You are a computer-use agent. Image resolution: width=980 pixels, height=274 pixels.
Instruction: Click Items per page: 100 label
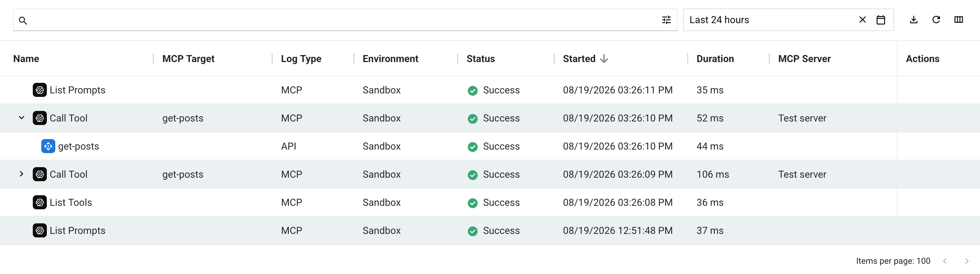893,261
